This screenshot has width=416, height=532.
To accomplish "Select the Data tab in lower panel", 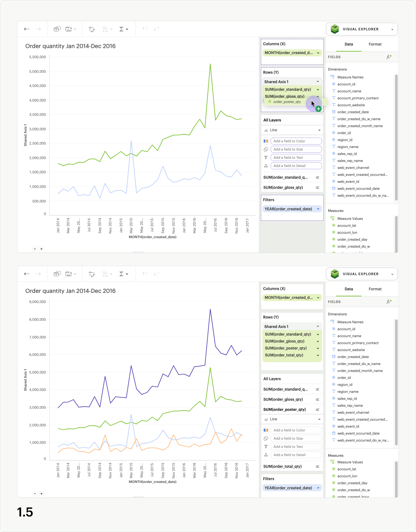I will coord(349,289).
